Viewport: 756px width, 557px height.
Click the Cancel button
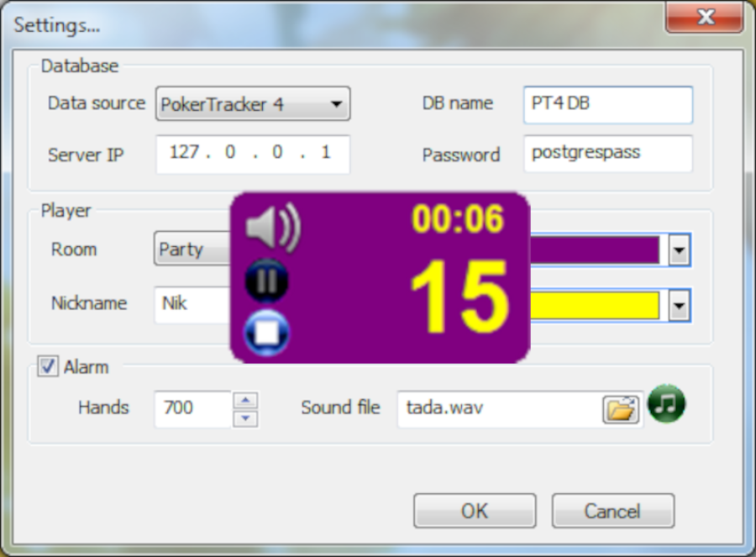click(612, 511)
